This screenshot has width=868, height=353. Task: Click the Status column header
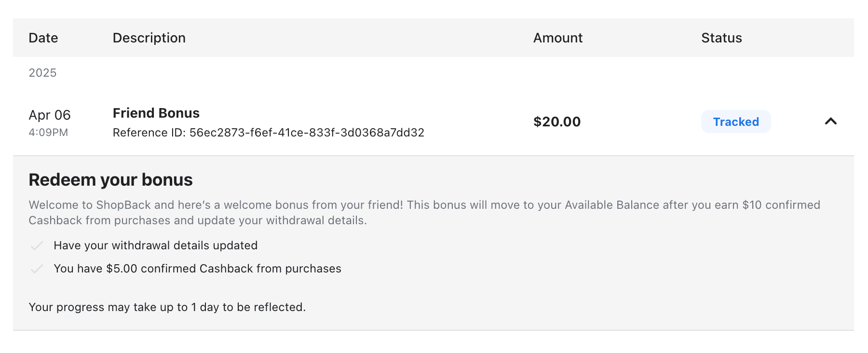pos(721,38)
